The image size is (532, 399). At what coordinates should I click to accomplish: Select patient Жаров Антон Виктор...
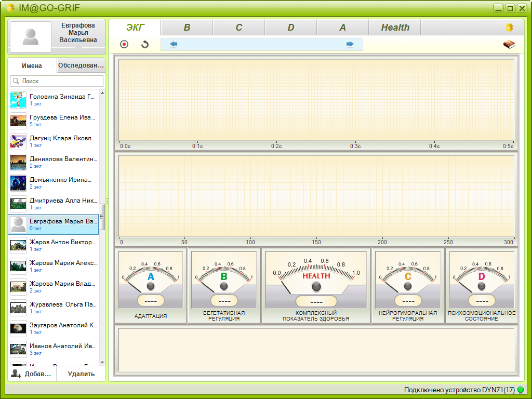click(x=54, y=245)
